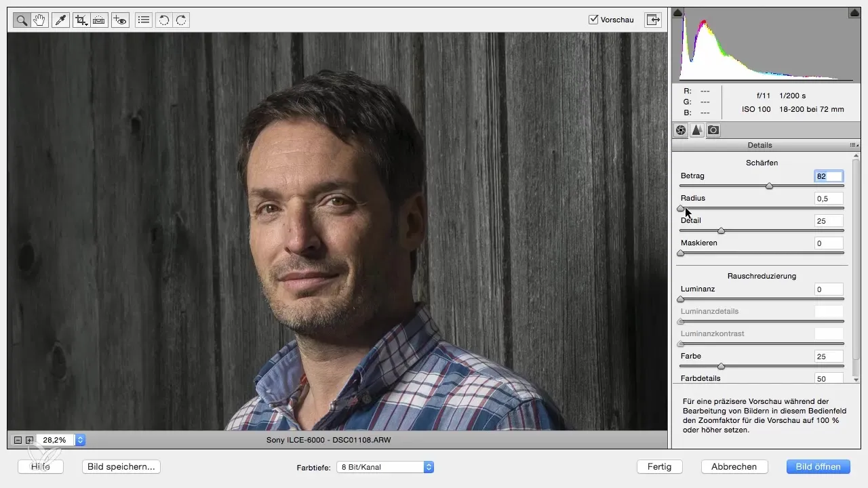Click the Maskieren value field 0

829,243
